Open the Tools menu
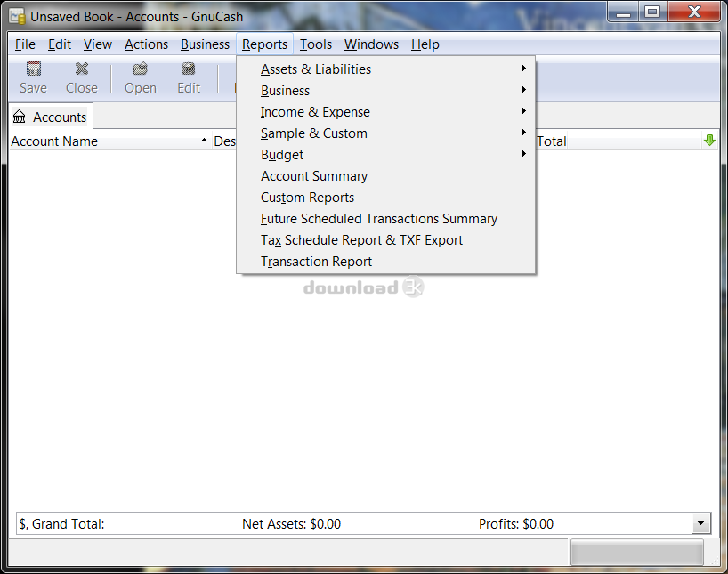Image resolution: width=728 pixels, height=574 pixels. tap(316, 44)
